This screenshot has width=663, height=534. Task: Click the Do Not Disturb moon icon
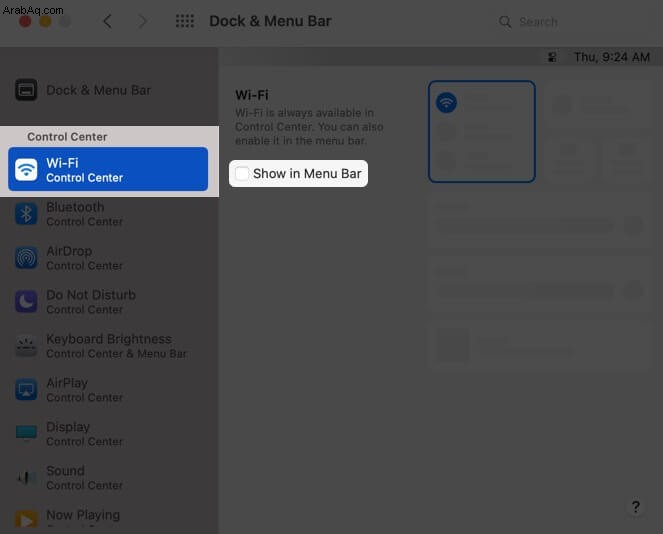click(x=26, y=301)
